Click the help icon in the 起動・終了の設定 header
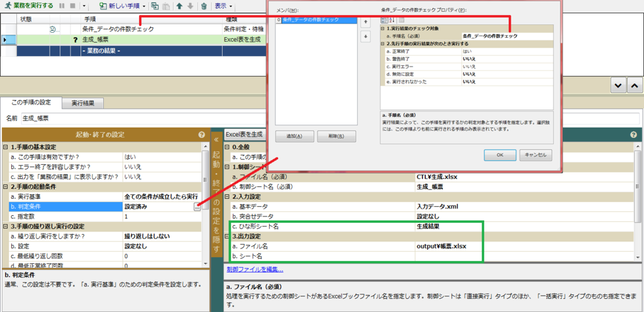The image size is (644, 312). (x=201, y=134)
